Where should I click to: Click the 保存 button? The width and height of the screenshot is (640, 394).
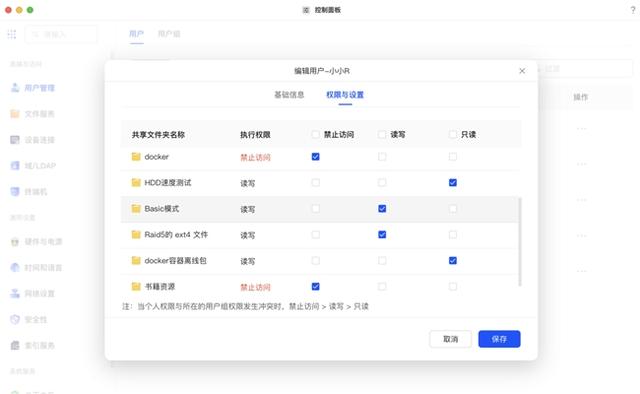499,339
